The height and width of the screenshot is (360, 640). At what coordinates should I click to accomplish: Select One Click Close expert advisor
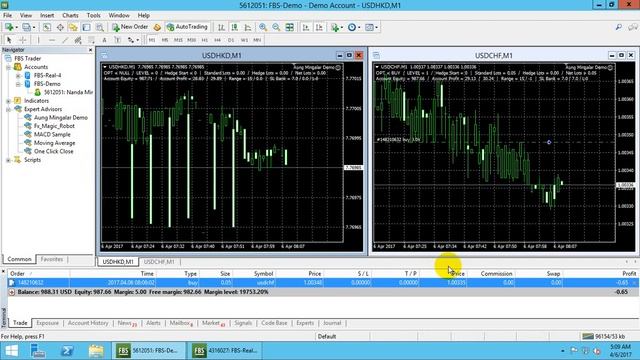click(53, 151)
